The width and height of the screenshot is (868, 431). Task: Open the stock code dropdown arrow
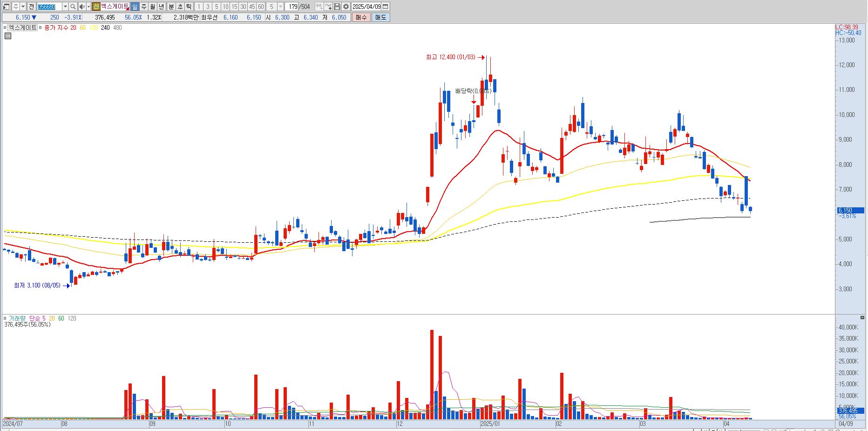[65, 7]
